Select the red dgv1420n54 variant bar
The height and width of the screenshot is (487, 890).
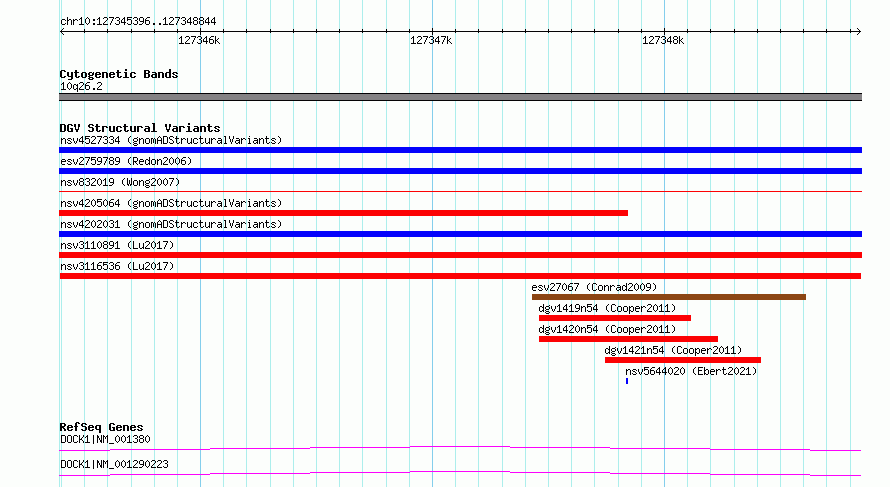628,339
